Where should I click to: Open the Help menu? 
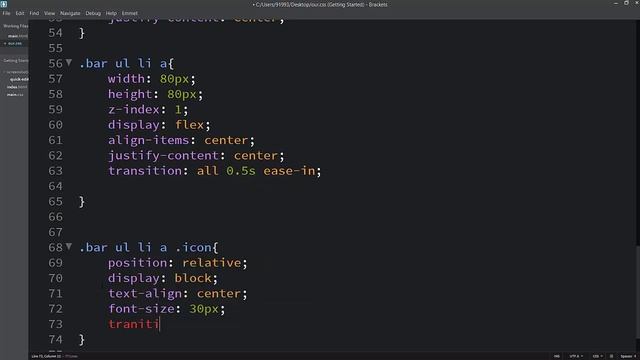(111, 13)
